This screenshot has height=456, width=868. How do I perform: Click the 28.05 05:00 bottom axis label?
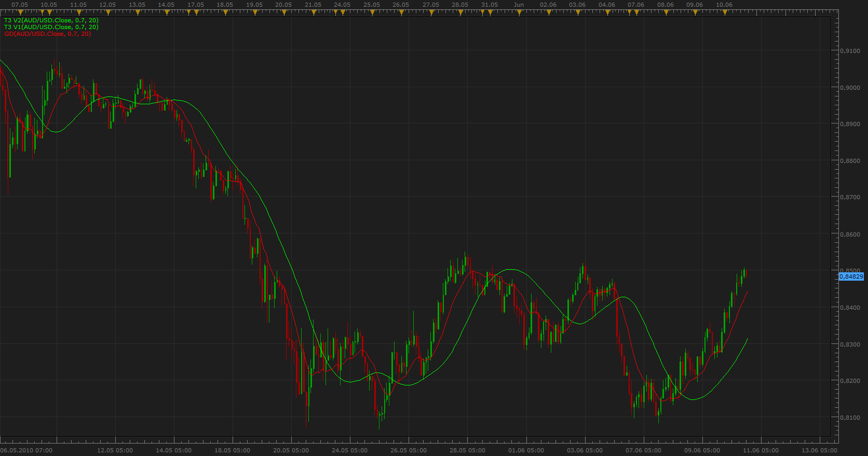468,450
